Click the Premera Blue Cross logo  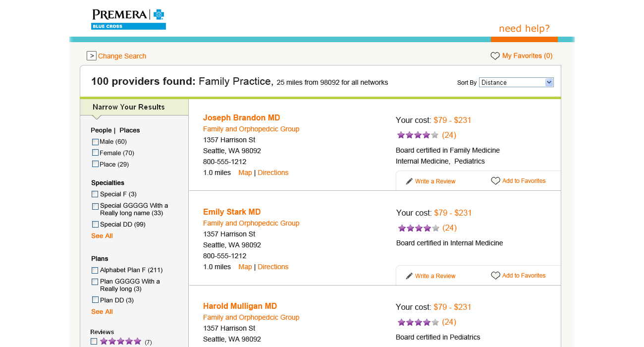(128, 19)
